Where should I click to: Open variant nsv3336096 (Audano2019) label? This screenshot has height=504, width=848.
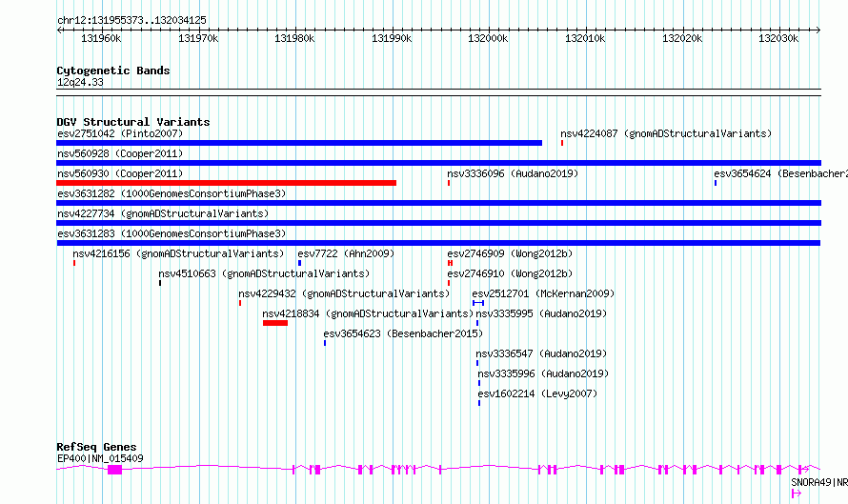(513, 173)
